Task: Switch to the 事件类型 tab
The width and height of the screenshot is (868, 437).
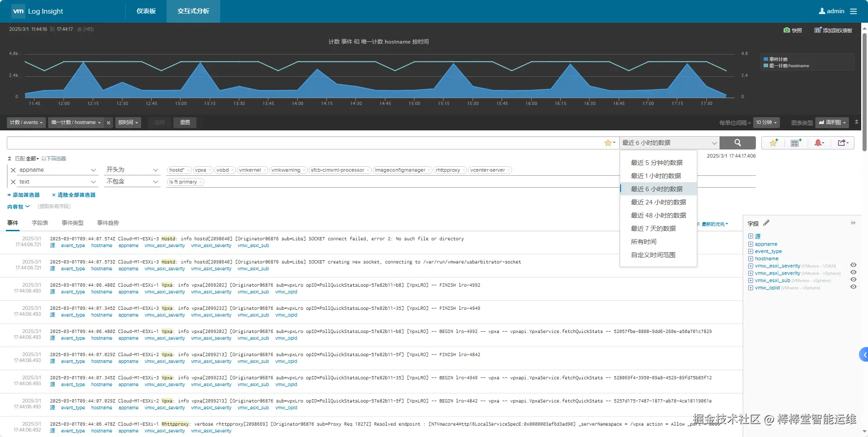Action: 73,223
